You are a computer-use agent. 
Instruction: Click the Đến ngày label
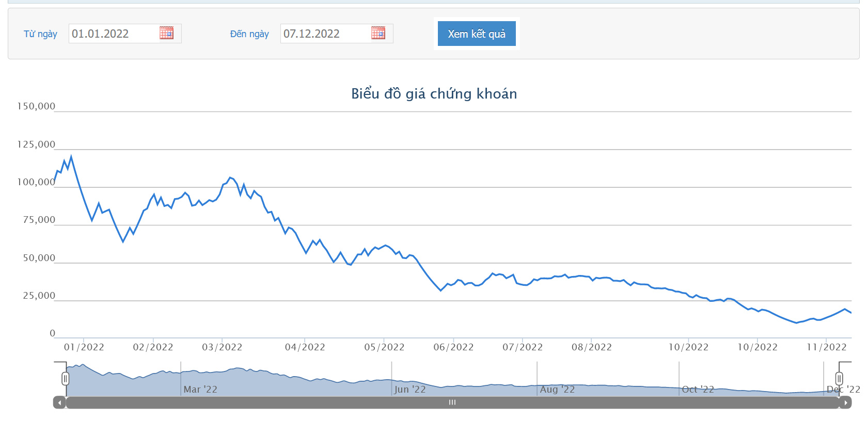(x=249, y=34)
